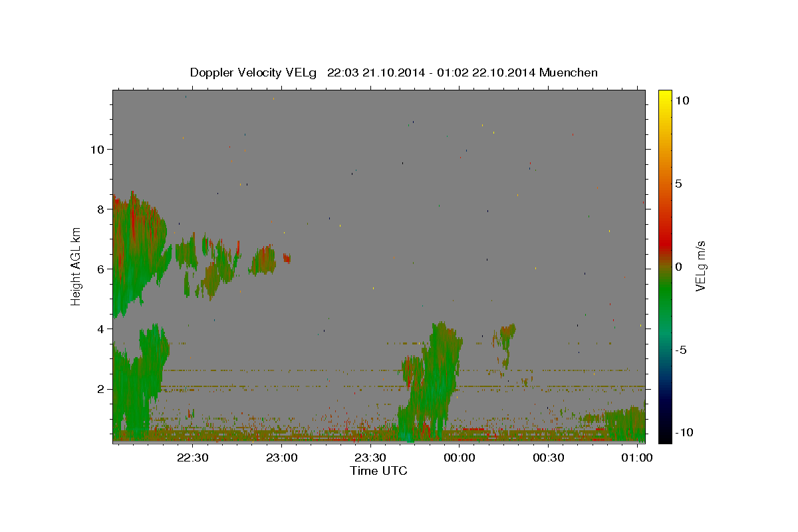Viewport: 798px width, 532px height.
Task: Click the 23:30 time tick label
Action: [x=370, y=458]
